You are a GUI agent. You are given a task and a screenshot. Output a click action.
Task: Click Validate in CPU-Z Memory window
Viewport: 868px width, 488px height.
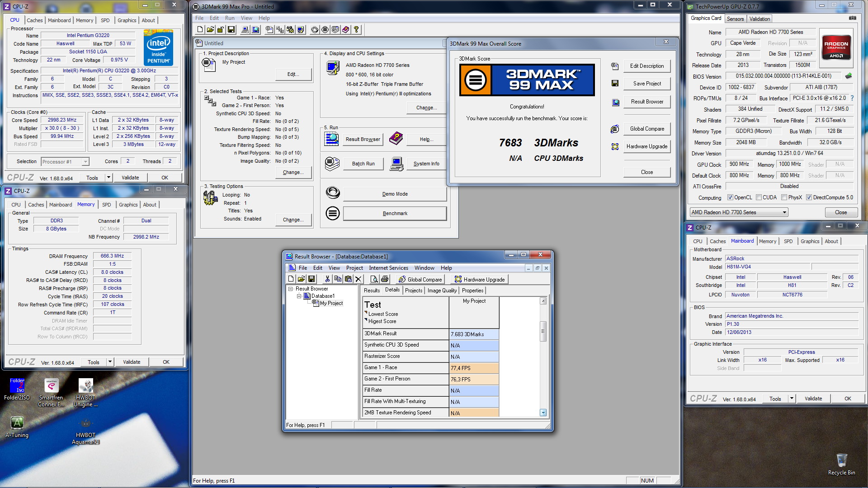click(x=132, y=362)
